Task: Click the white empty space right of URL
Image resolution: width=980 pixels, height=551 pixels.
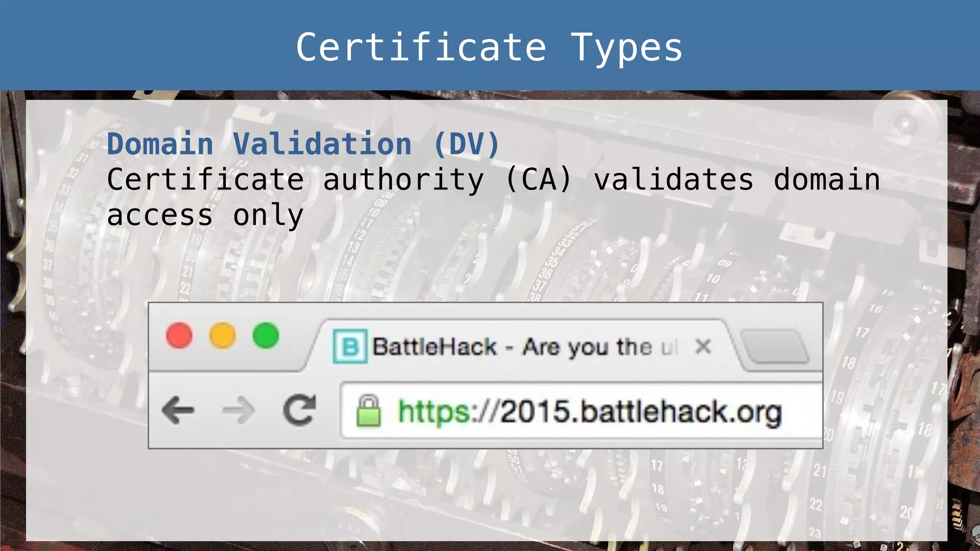Action: tap(804, 411)
